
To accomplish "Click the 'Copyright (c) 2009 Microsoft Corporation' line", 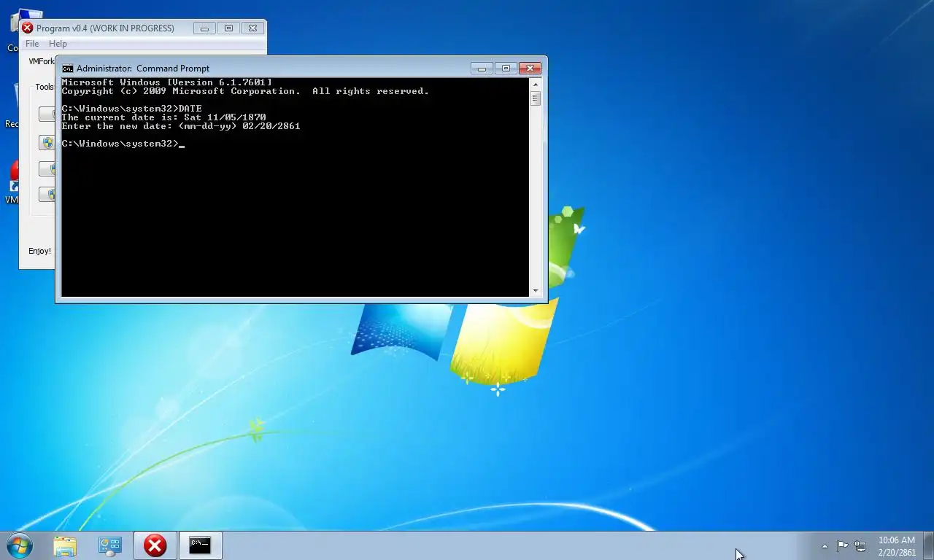I will [245, 91].
